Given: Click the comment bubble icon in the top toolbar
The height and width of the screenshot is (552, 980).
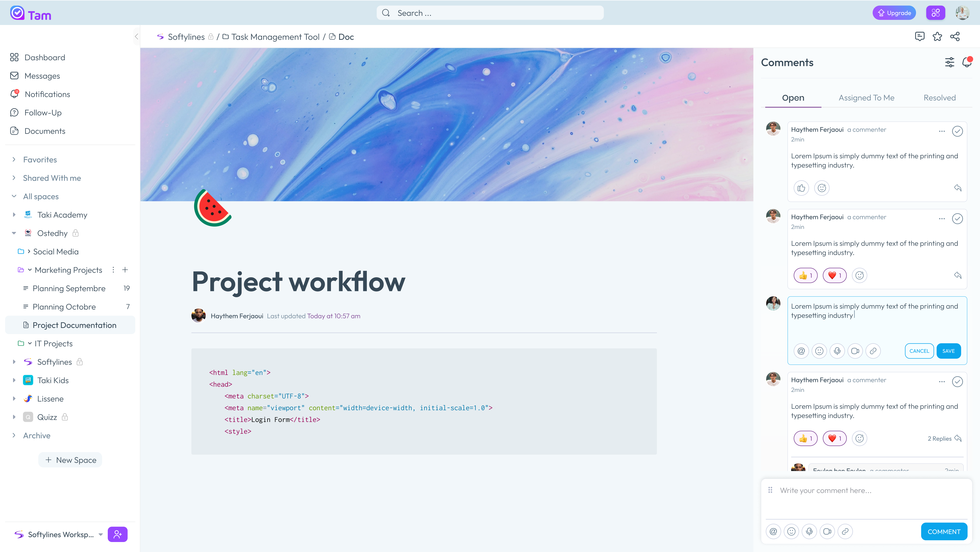Looking at the screenshot, I should (x=919, y=36).
